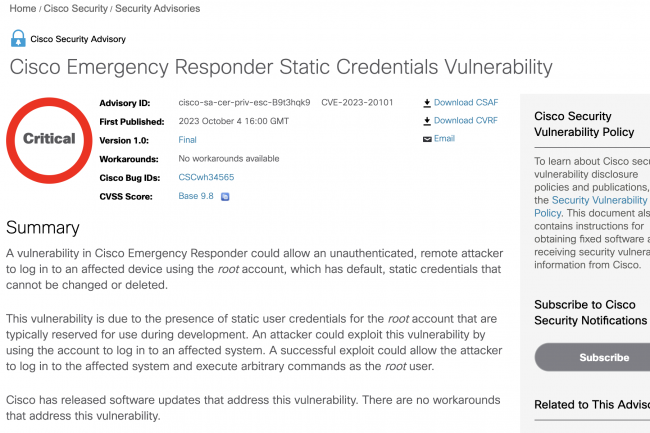Navigate to Security Advisories breadcrumb
The width and height of the screenshot is (650, 433).
coord(159,8)
